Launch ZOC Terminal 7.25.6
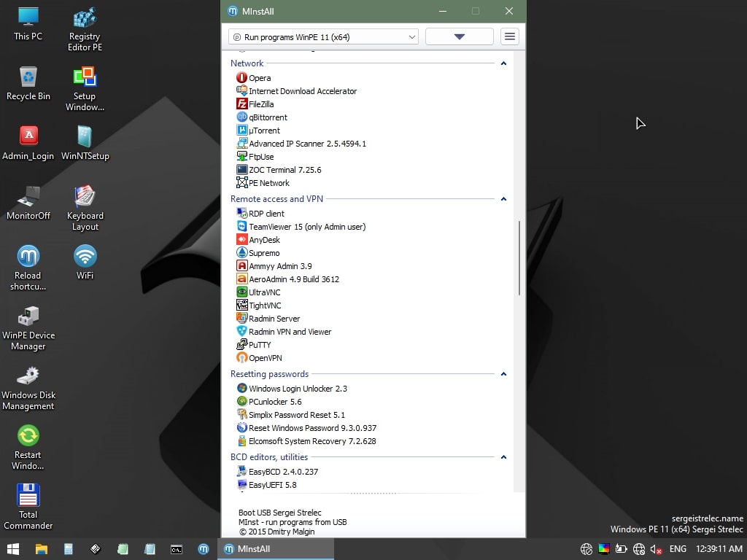Viewport: 747px width, 560px height. [x=279, y=169]
